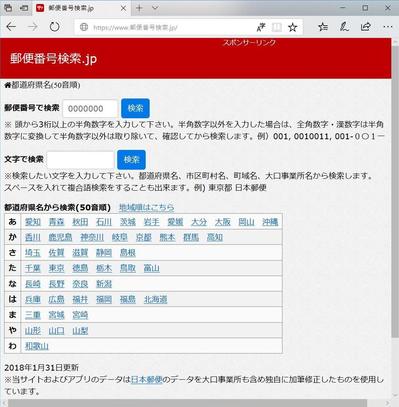Open the 秋田 prefecture link
This screenshot has width=399, height=407.
[80, 222]
